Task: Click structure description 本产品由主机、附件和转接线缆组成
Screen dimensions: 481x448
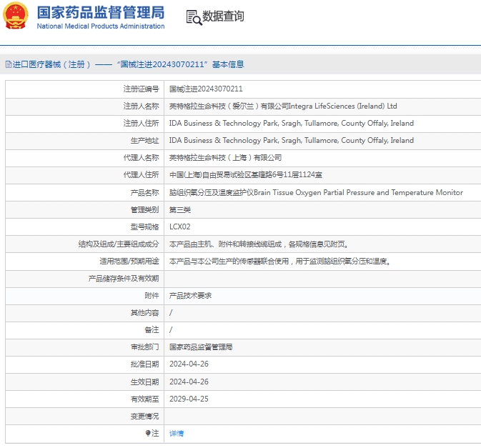Action: point(258,244)
